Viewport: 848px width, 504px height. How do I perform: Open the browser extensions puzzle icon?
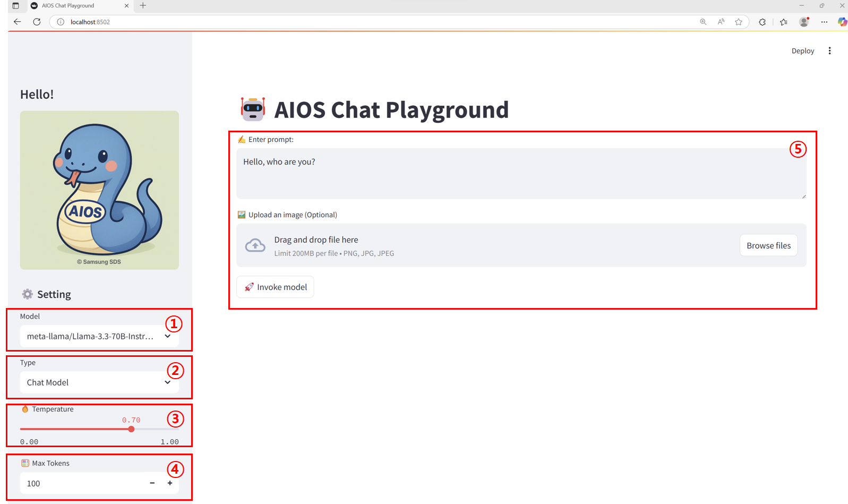point(762,22)
